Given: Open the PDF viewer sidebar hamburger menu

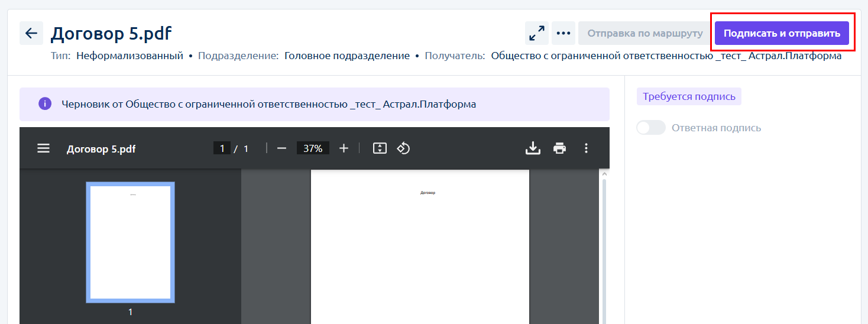Looking at the screenshot, I should point(43,148).
